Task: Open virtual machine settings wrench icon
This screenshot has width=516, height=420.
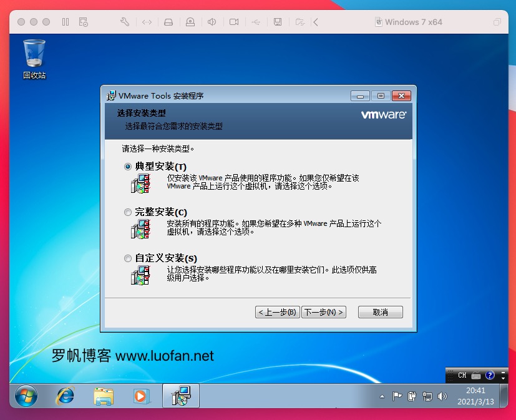Action: coord(125,22)
